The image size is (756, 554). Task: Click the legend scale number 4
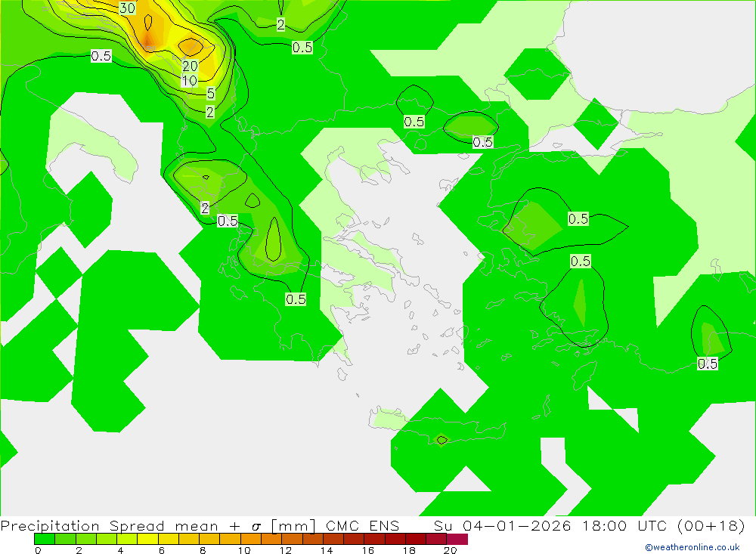[x=120, y=550]
